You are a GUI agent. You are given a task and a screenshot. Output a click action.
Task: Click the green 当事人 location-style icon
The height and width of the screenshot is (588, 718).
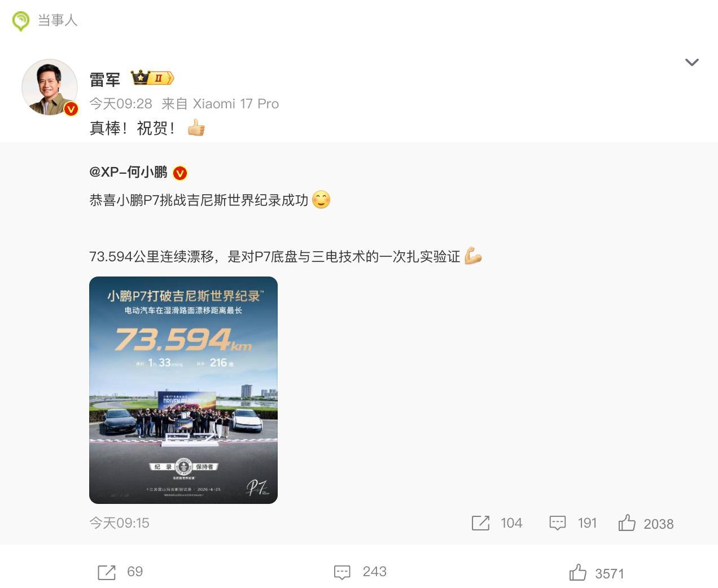click(20, 21)
